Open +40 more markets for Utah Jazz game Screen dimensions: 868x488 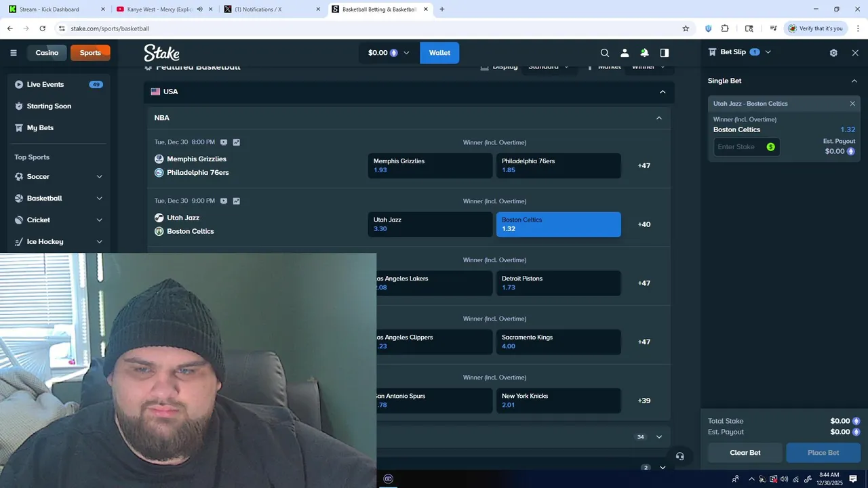tap(644, 224)
